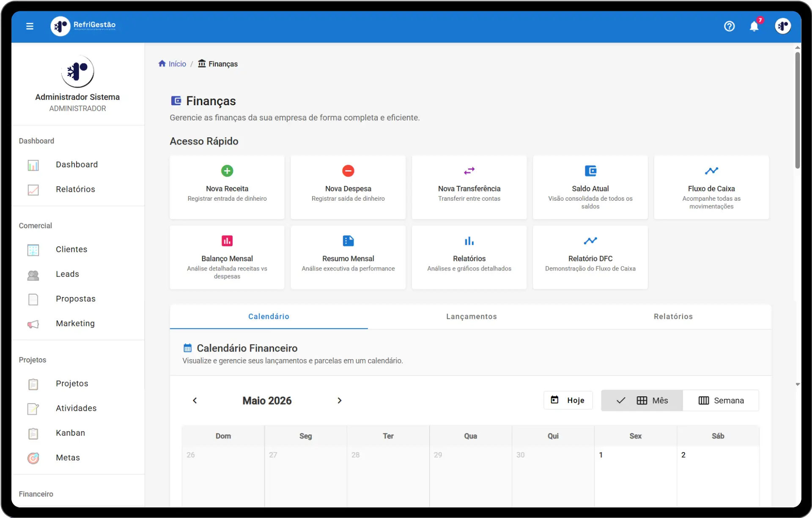Go to next month chevron
Image resolution: width=812 pixels, height=518 pixels.
(339, 400)
